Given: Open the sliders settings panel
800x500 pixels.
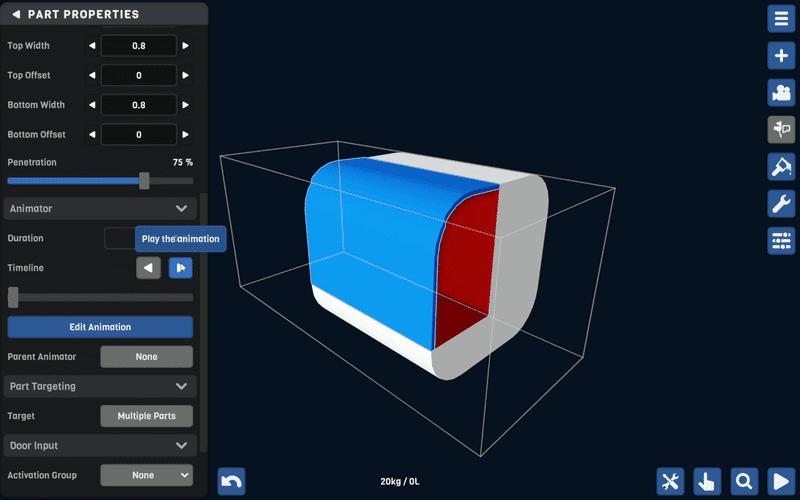Looking at the screenshot, I should pyautogui.click(x=781, y=240).
